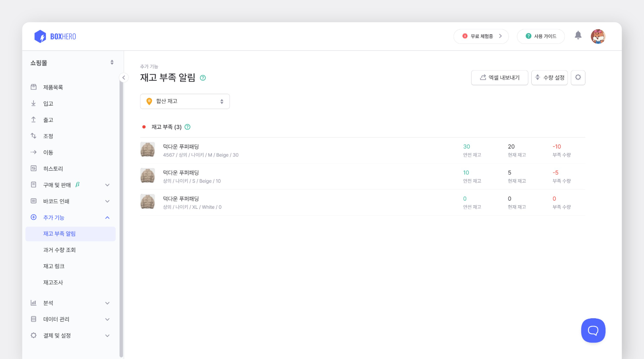The height and width of the screenshot is (359, 644).
Task: Select the 입고 stock-in icon
Action: click(33, 103)
